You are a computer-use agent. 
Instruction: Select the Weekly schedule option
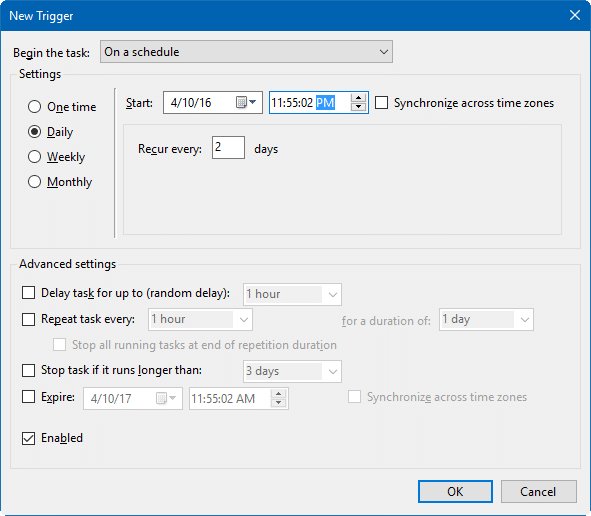coord(34,156)
